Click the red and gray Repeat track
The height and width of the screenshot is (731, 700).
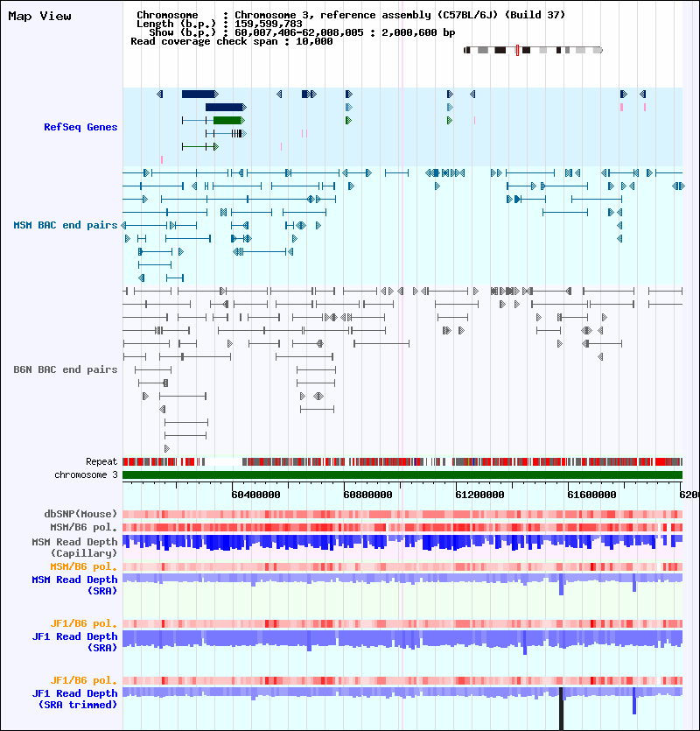click(402, 462)
